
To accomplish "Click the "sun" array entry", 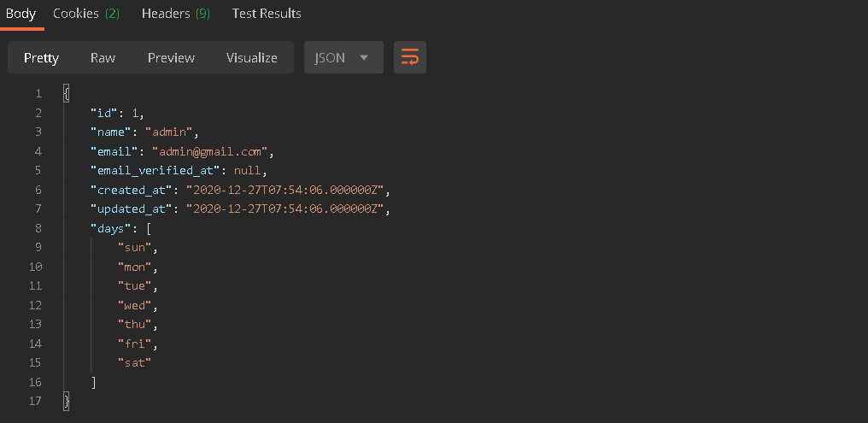I will [134, 248].
